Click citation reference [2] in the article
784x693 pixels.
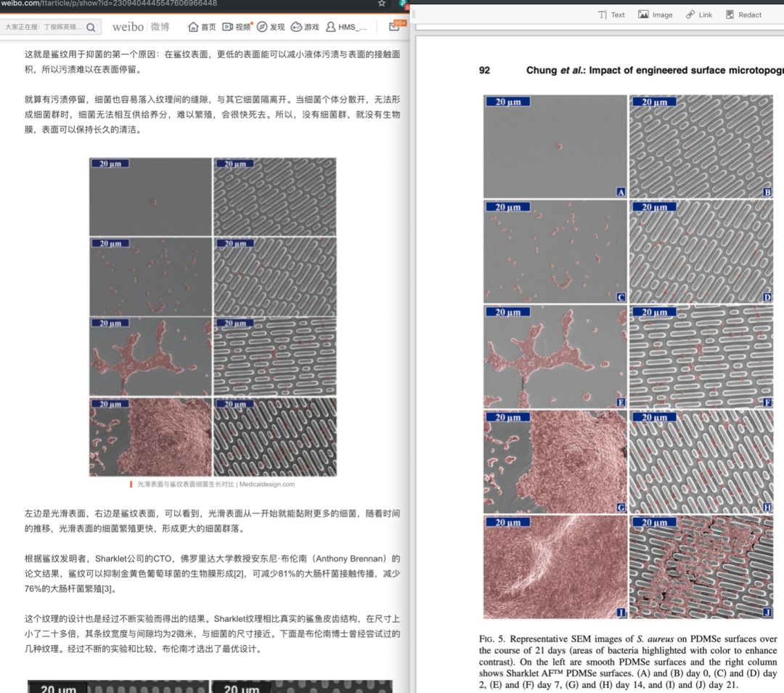click(x=240, y=574)
